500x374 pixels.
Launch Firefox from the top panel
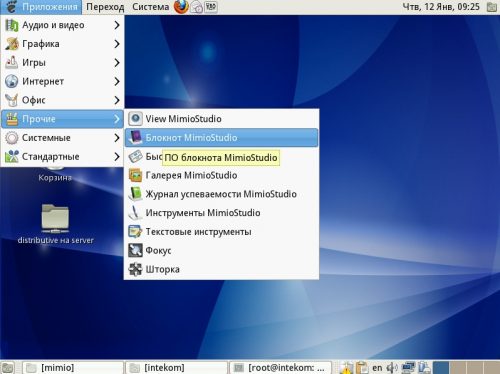tap(181, 7)
